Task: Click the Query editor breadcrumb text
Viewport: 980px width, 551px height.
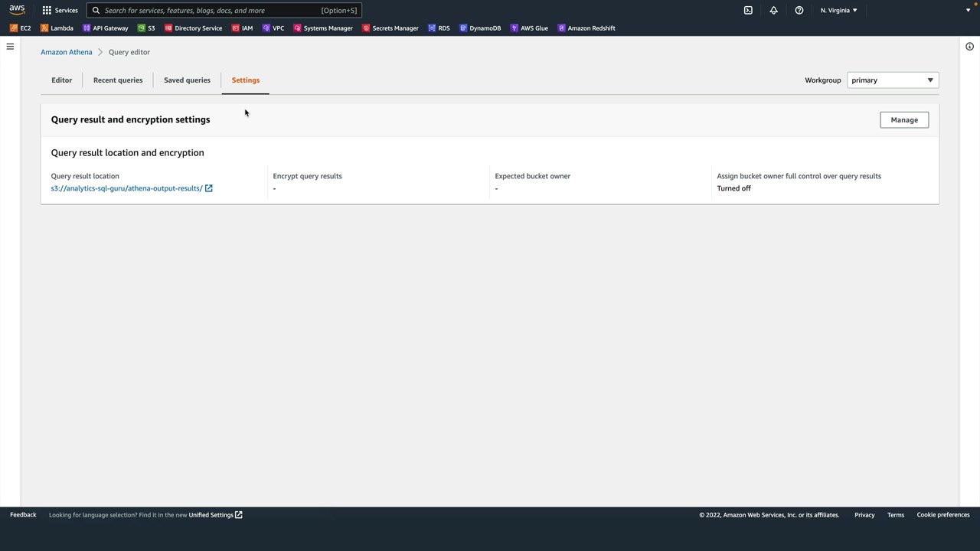Action: [x=129, y=52]
